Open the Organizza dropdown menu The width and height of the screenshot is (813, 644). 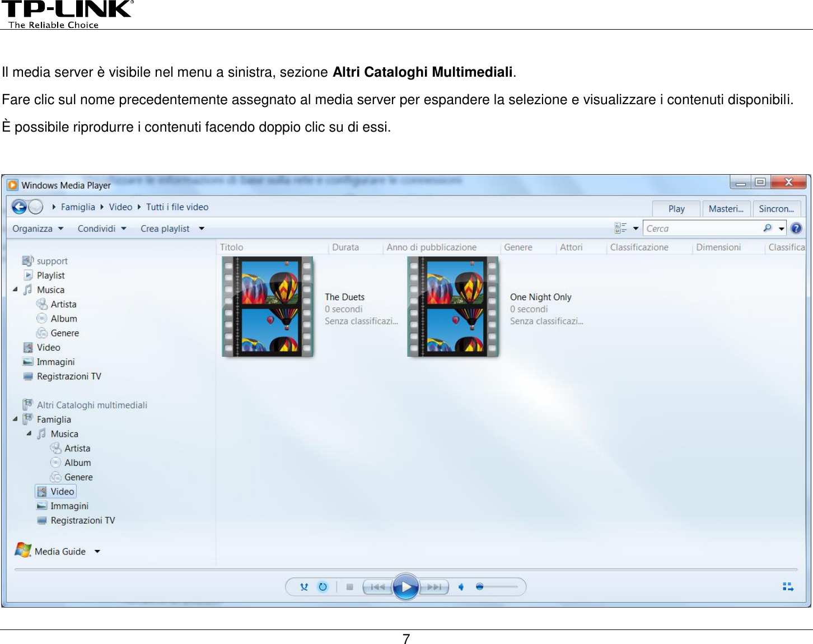(x=38, y=228)
